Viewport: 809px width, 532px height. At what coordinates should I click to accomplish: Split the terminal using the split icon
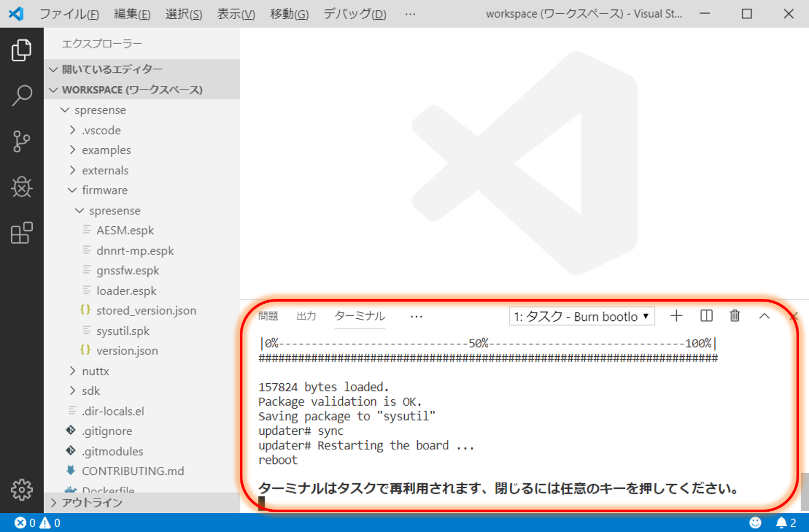pyautogui.click(x=705, y=316)
